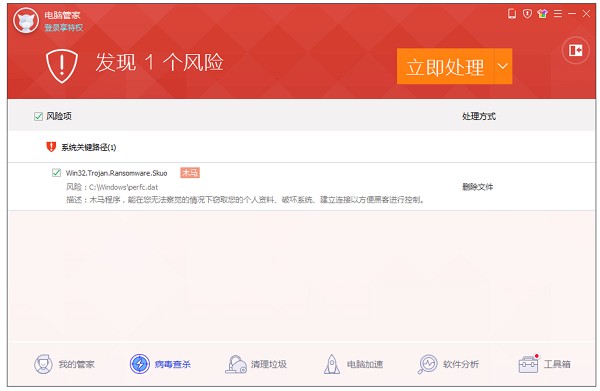
Task: Minimize the 电脑管家 window
Action: [572, 14]
